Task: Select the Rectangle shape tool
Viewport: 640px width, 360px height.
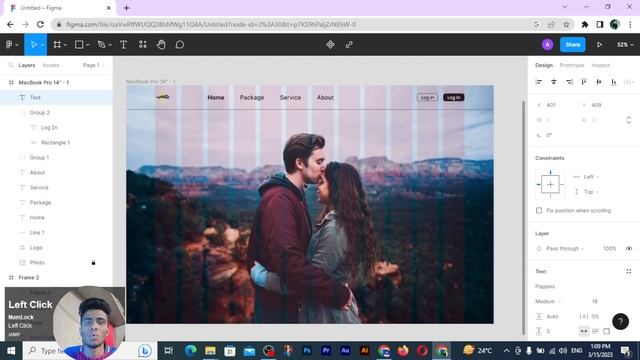Action: (79, 44)
